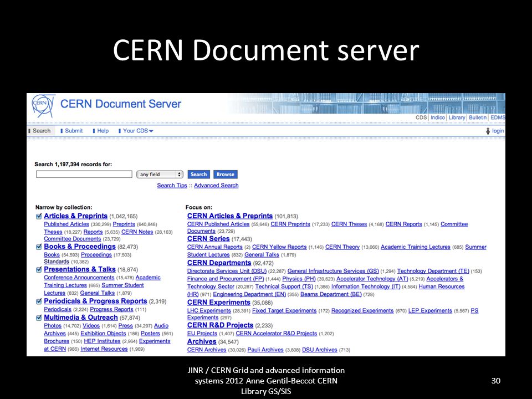Open EU Projects link
Viewport: 532px width, 399px height.
[x=202, y=334]
